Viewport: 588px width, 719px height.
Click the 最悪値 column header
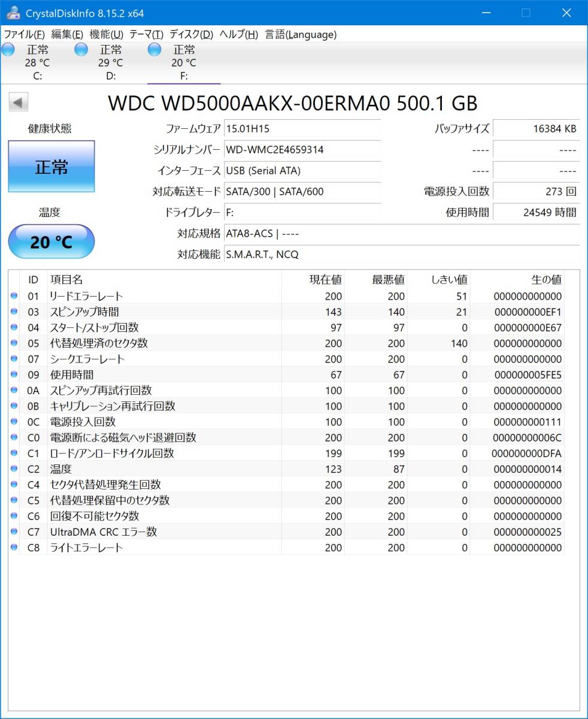click(376, 279)
